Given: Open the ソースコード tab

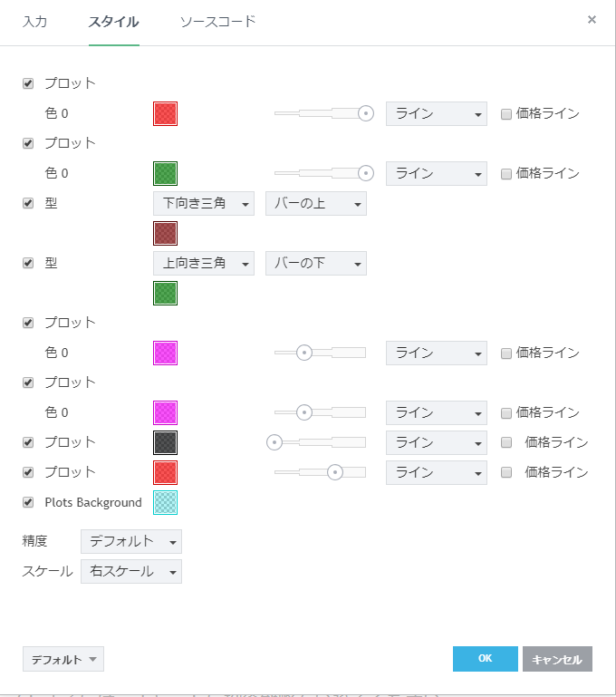Looking at the screenshot, I should coord(217,21).
